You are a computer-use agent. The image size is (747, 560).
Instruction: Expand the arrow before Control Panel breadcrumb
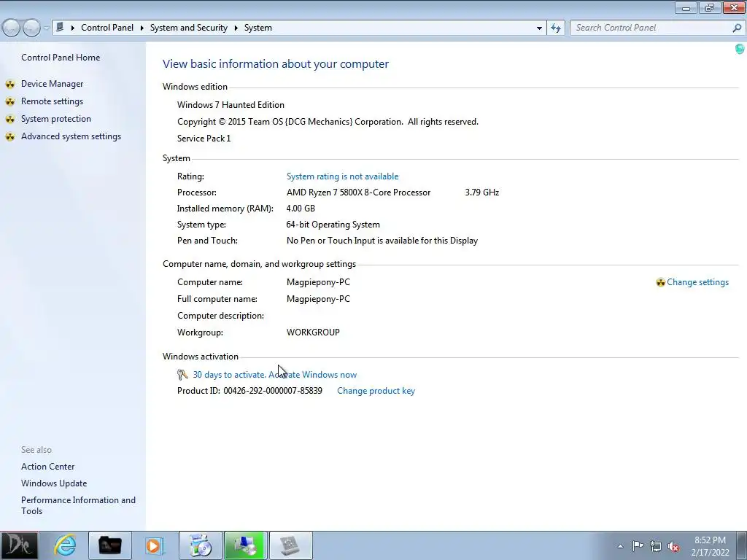72,28
